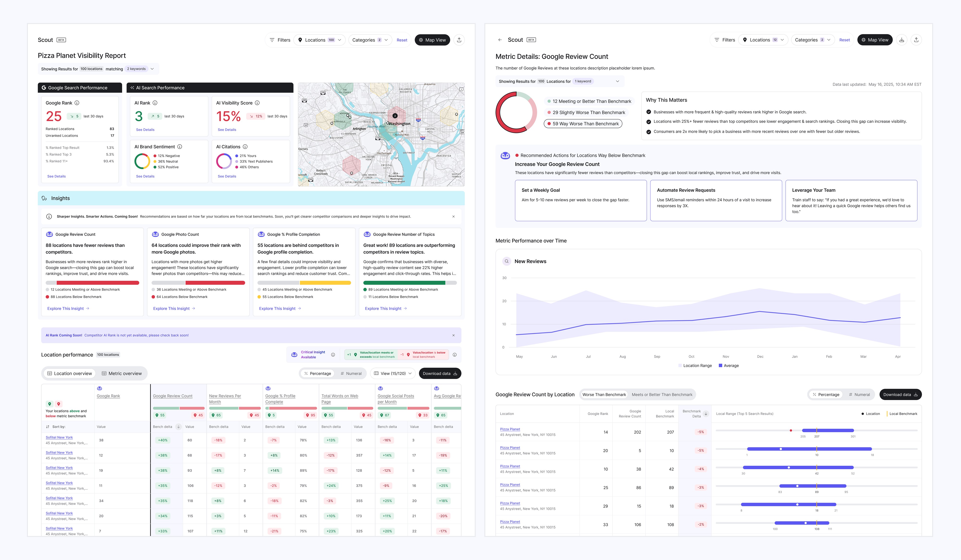This screenshot has height=560, width=961.
Task: Open the Categories dropdown in Metric Details
Action: point(812,40)
